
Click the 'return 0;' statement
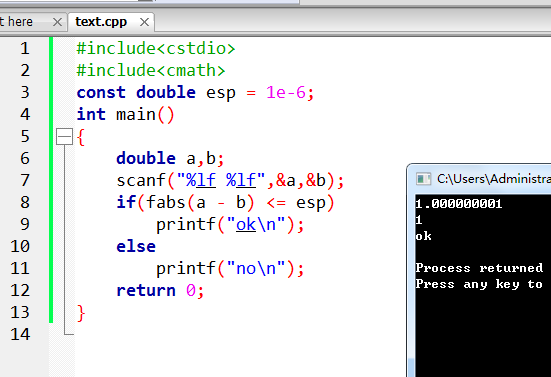pos(160,291)
